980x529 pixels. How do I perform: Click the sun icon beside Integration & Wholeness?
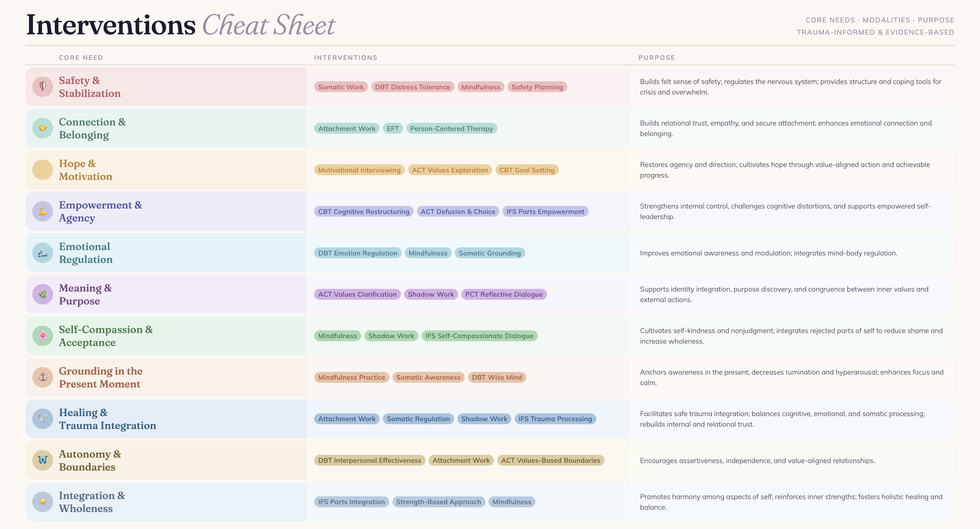(x=43, y=502)
